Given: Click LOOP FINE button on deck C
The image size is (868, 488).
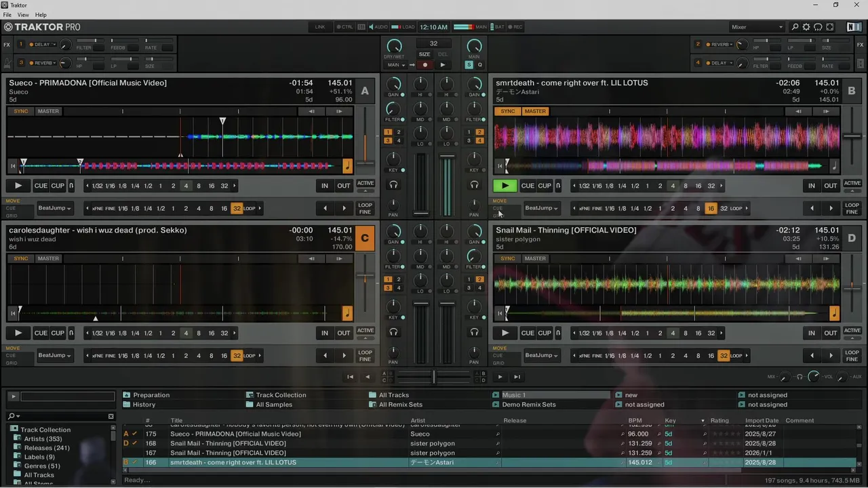Looking at the screenshot, I should pos(366,355).
